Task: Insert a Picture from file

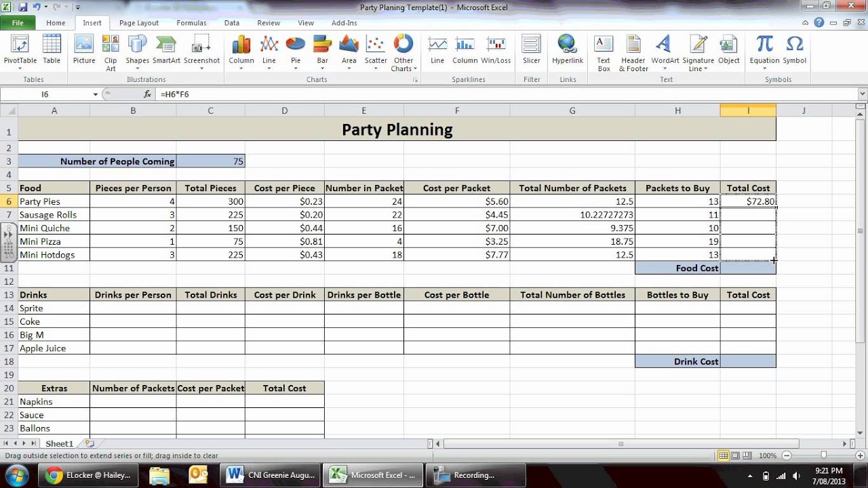Action: tap(84, 50)
